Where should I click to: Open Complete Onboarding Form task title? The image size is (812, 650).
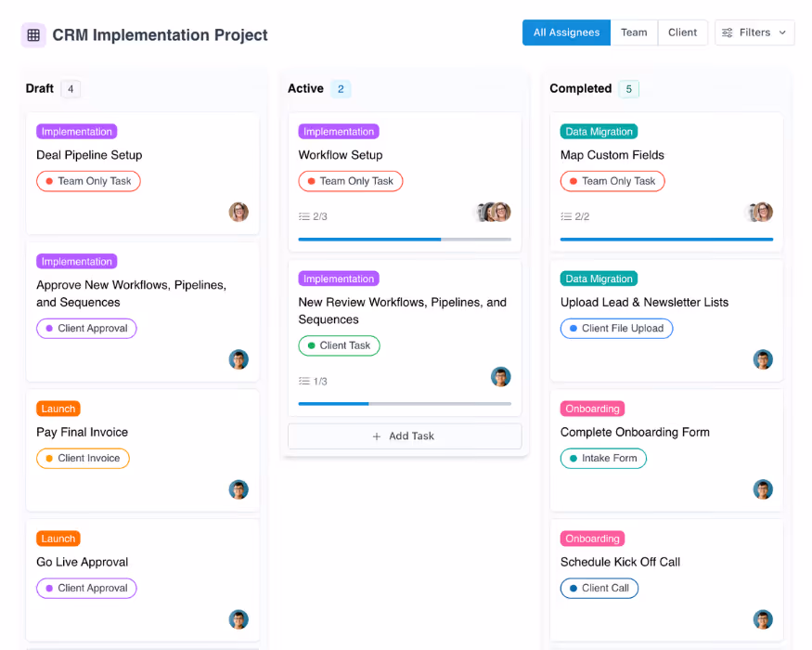pyautogui.click(x=635, y=433)
